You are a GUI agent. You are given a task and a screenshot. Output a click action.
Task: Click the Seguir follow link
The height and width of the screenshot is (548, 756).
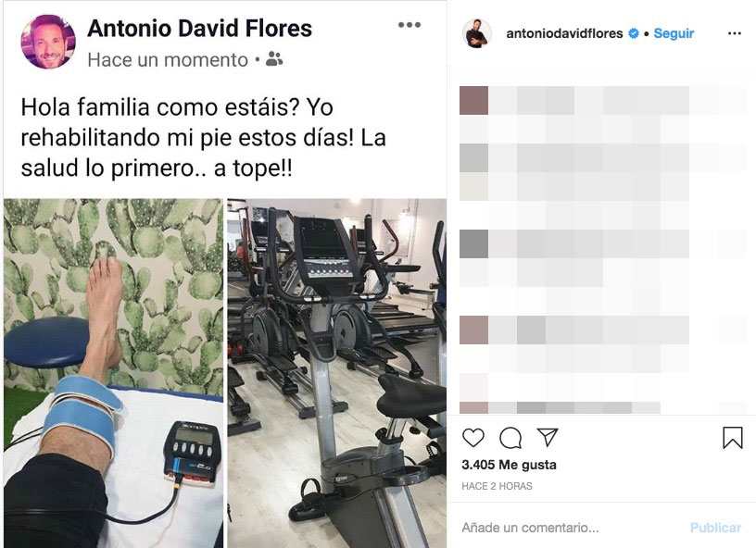pyautogui.click(x=674, y=33)
